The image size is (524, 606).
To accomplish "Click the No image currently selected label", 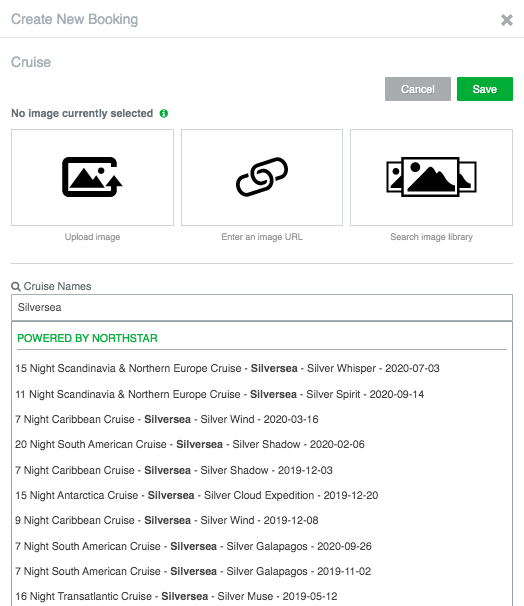I will pos(82,113).
